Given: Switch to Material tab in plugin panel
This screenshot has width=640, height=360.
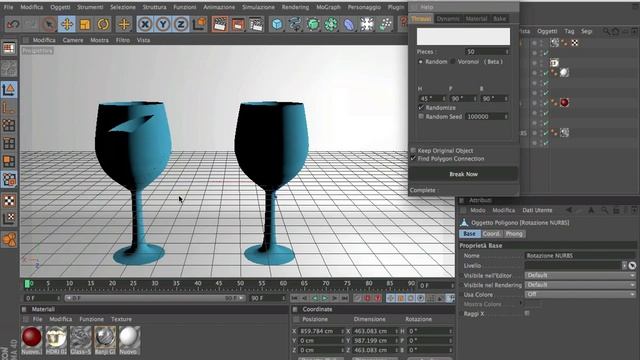Looking at the screenshot, I should [476, 18].
